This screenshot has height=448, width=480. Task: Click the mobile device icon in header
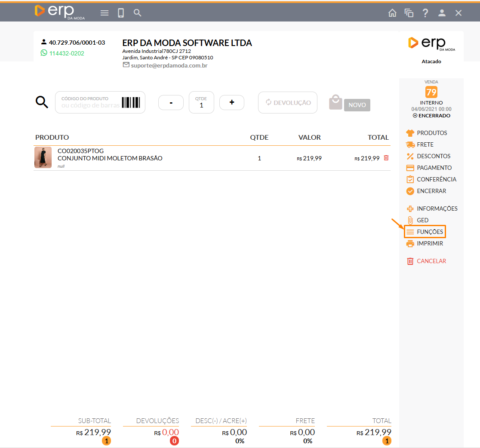coord(121,13)
